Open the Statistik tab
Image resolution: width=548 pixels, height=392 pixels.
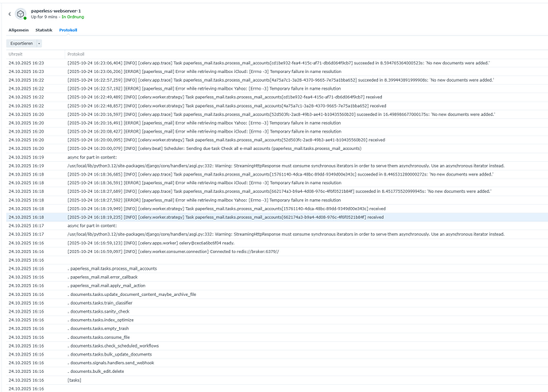(x=44, y=29)
